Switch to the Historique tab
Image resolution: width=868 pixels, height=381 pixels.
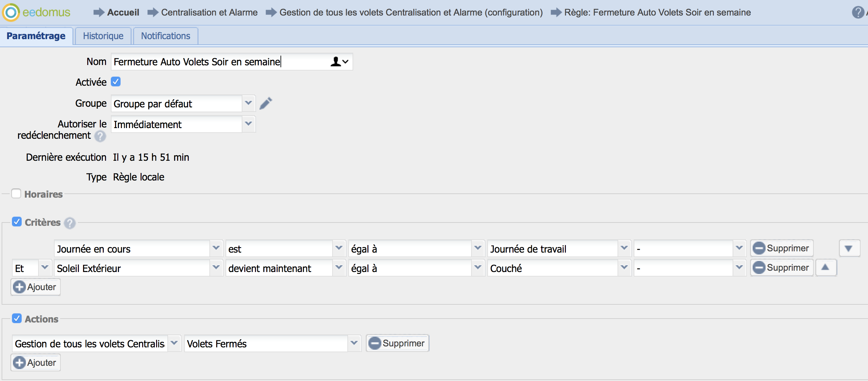click(103, 36)
